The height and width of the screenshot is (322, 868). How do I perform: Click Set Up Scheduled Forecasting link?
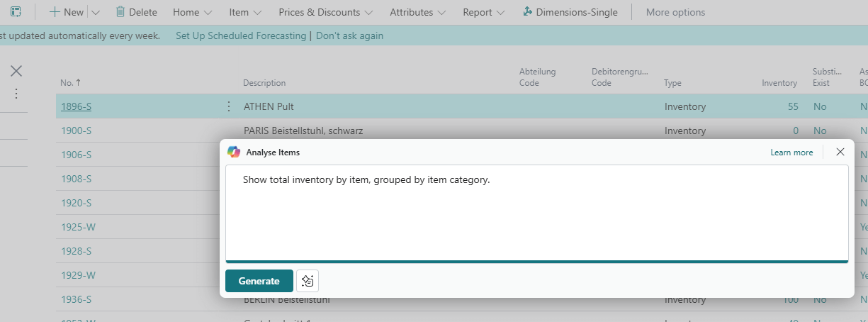click(x=241, y=35)
